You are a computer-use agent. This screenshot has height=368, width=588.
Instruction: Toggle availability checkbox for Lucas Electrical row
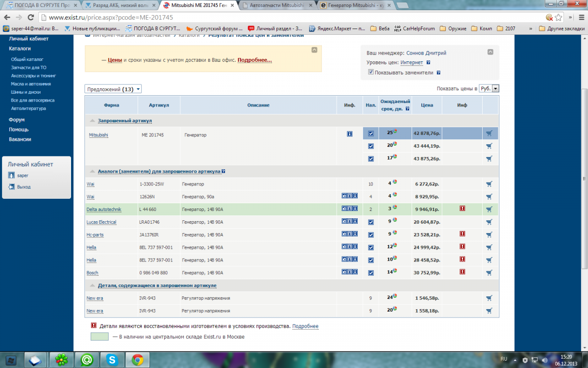tap(371, 222)
